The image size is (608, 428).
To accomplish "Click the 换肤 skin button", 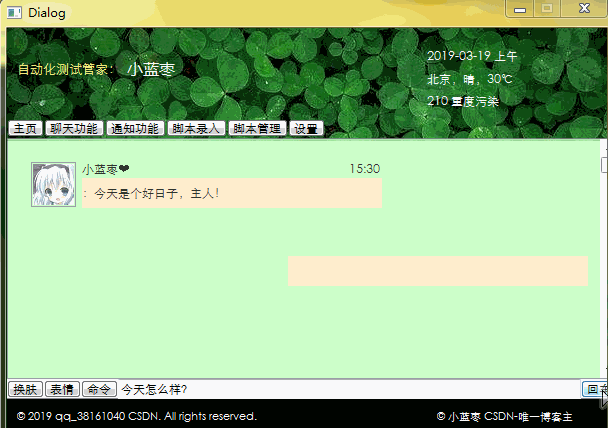I will 25,389.
